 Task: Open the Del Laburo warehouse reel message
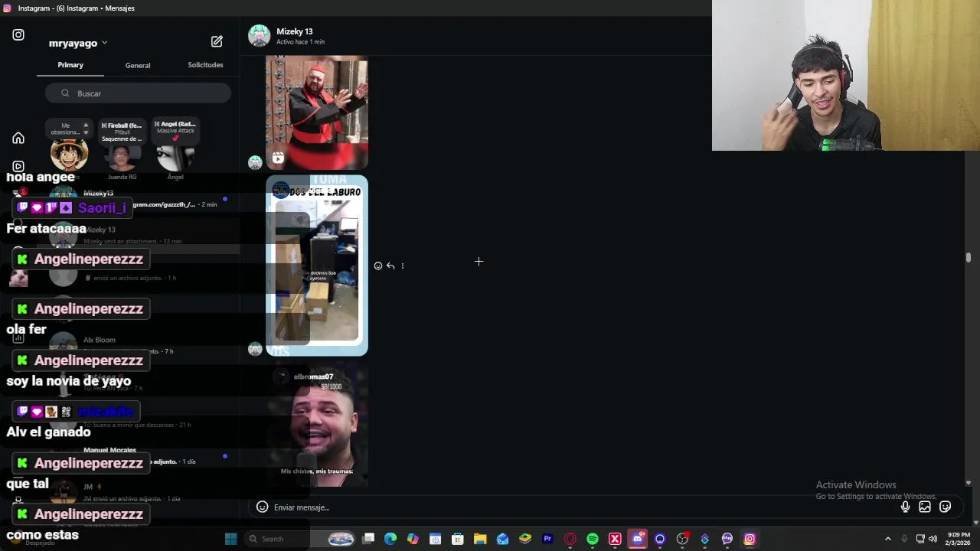[317, 266]
